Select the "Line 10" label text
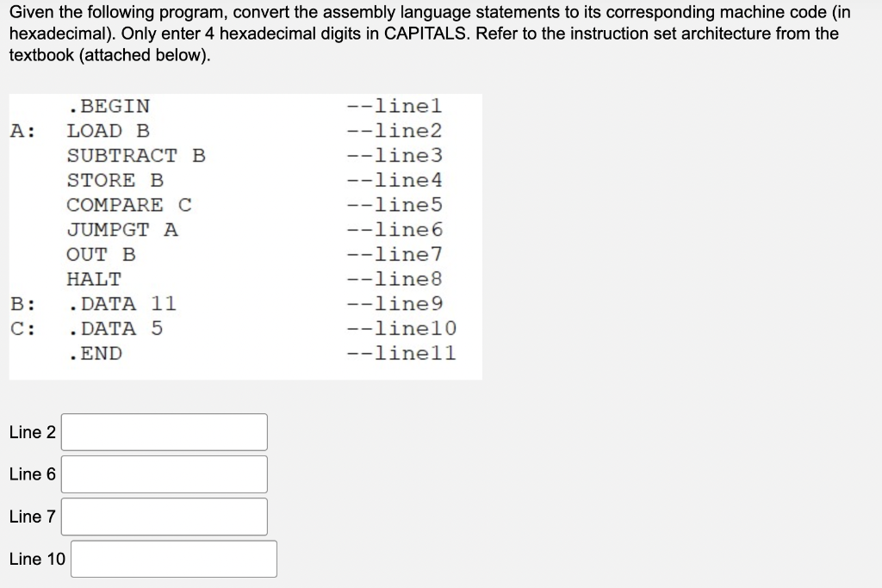 tap(36, 558)
